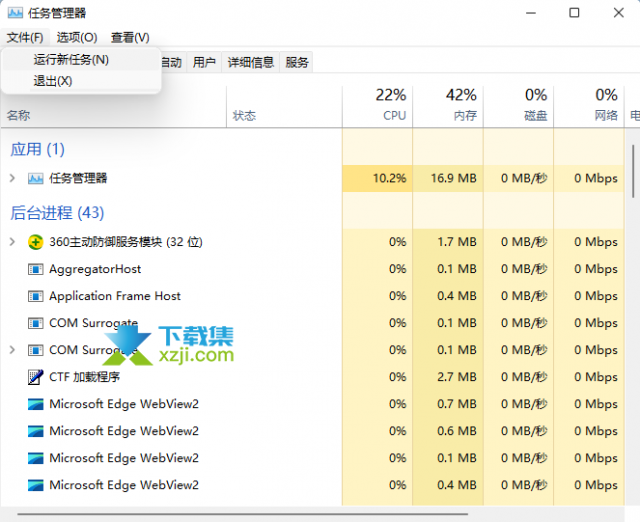Click Application Frame Host 0 MB/秒 disk value
The image size is (640, 522).
pyautogui.click(x=524, y=296)
